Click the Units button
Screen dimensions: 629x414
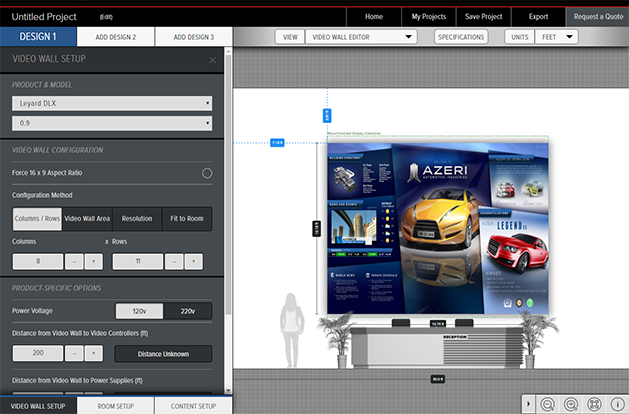519,37
